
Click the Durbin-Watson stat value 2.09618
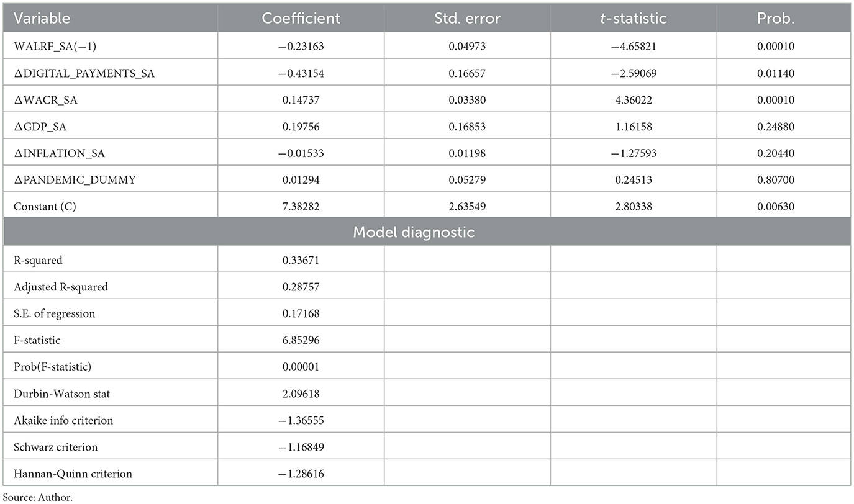301,394
